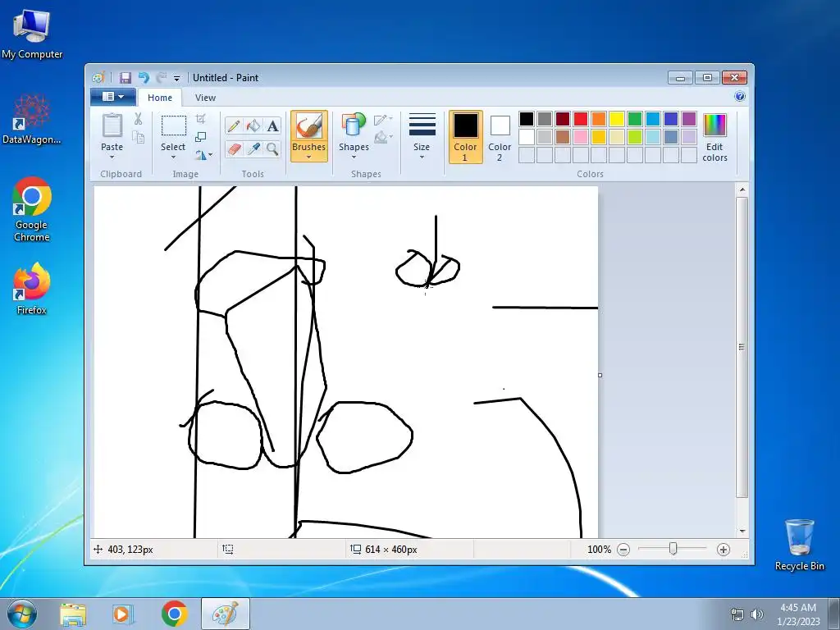Image resolution: width=840 pixels, height=630 pixels.
Task: Select the Firefox desktop shortcut
Action: [x=32, y=289]
